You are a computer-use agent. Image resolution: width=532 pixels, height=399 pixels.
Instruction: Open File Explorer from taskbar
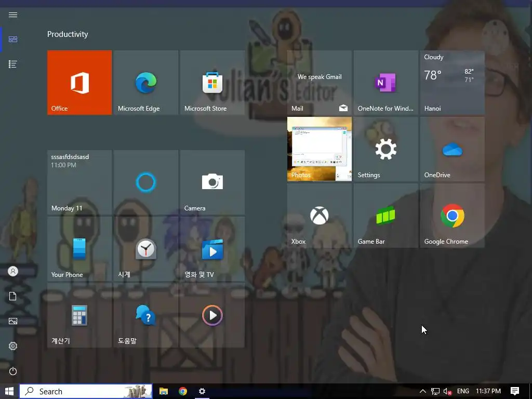click(x=164, y=391)
